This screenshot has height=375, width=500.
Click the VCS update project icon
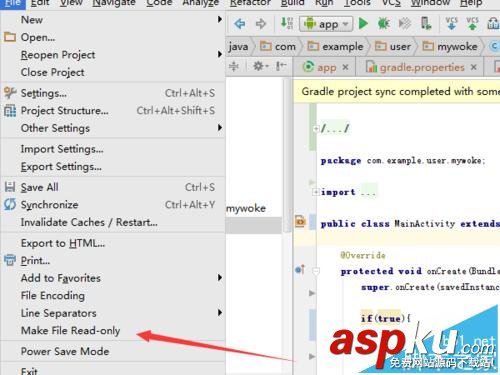coord(451,24)
